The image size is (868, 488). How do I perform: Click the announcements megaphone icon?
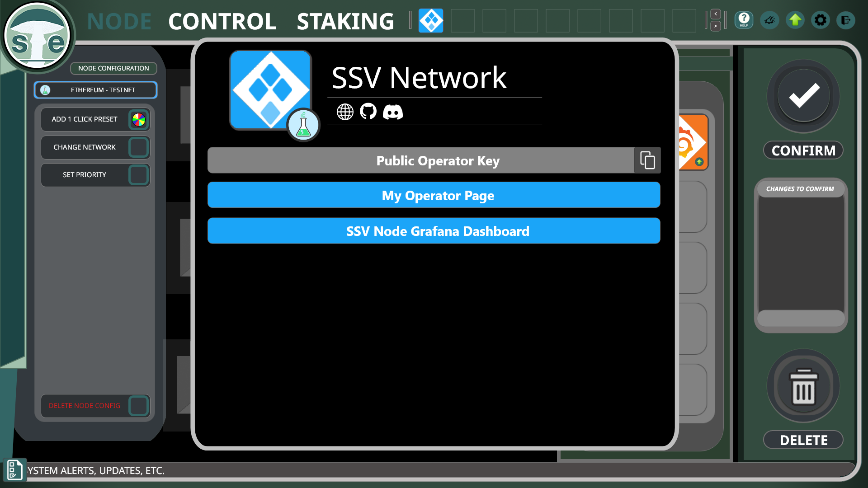770,20
